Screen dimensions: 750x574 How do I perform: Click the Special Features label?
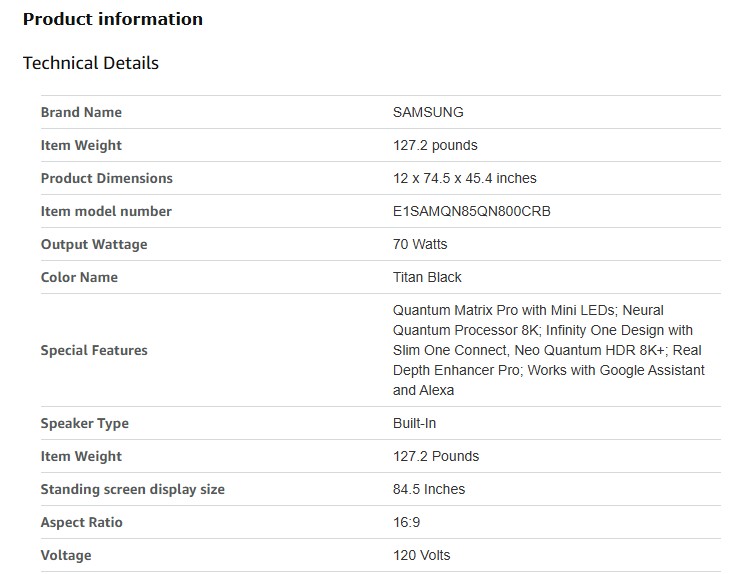[94, 350]
